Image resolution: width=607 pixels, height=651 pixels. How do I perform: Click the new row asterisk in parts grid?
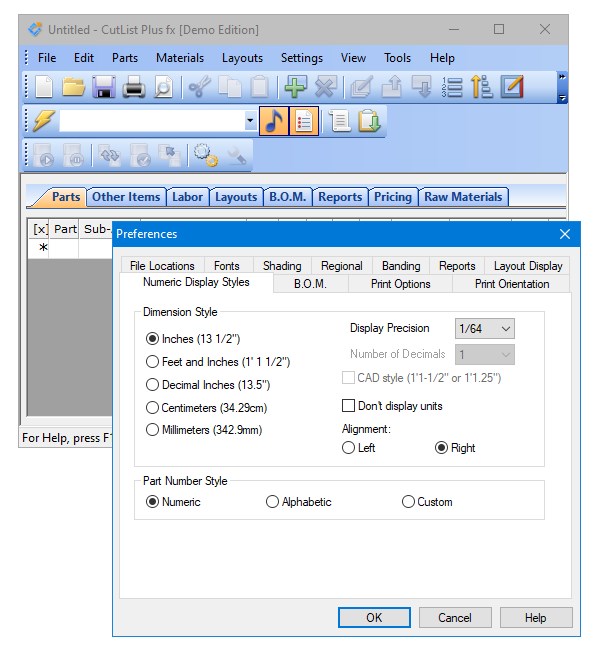[x=43, y=248]
